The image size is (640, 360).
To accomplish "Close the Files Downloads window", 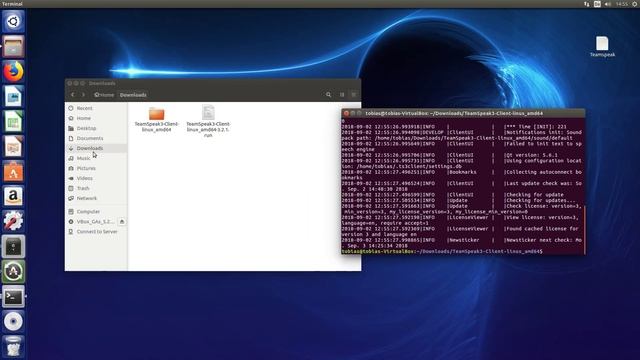I will tap(70, 83).
